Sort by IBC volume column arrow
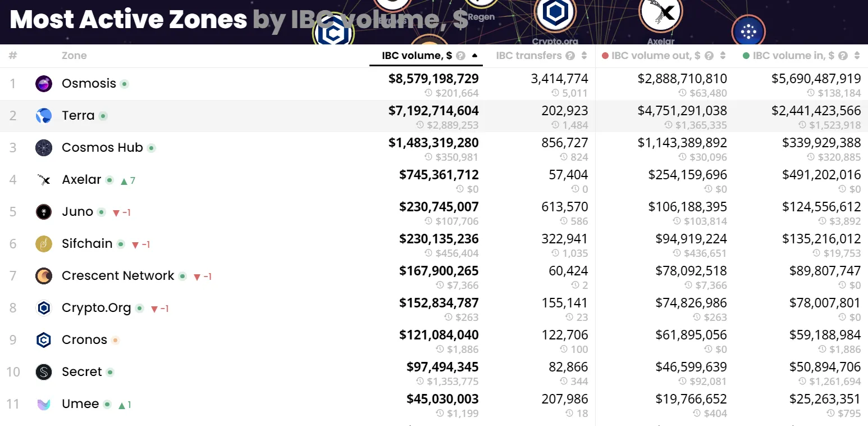 click(475, 56)
